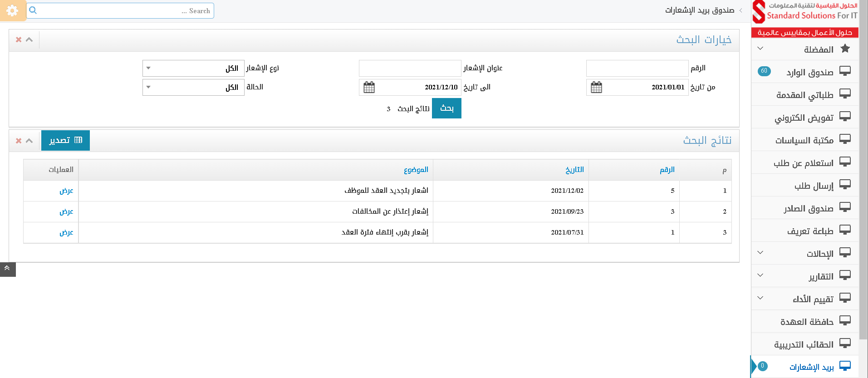Viewport: 868px width, 378px height.
Task: Click the 'بحث' search button
Action: (x=446, y=108)
